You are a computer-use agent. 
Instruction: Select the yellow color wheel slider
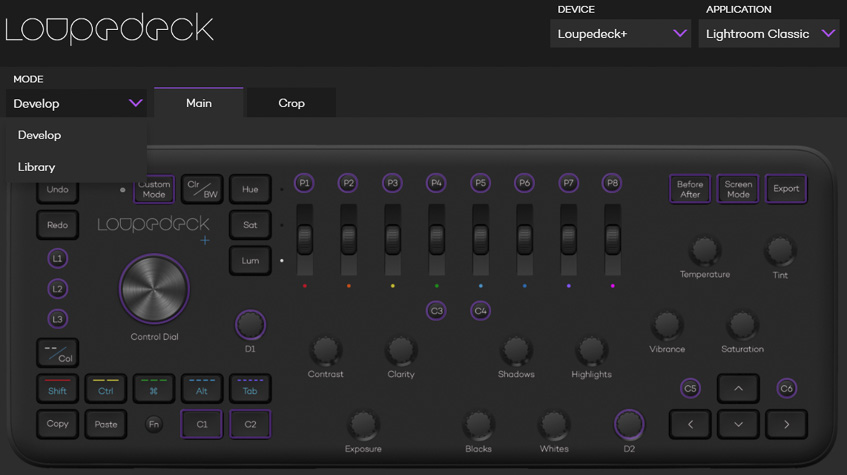(393, 239)
